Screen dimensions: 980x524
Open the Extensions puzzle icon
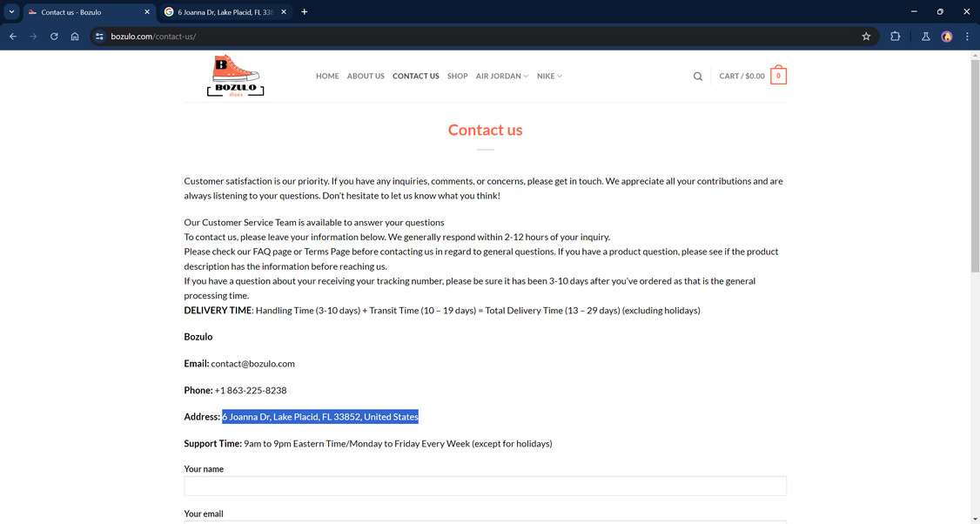895,37
